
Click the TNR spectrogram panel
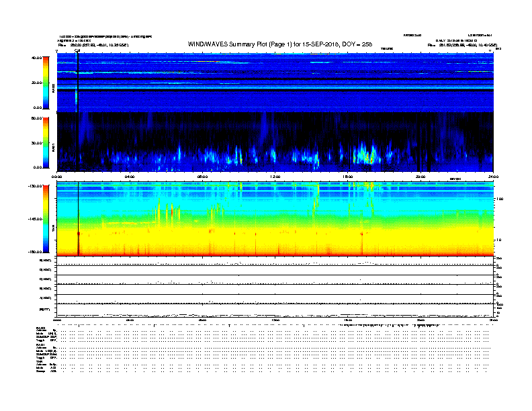pyautogui.click(x=275, y=218)
